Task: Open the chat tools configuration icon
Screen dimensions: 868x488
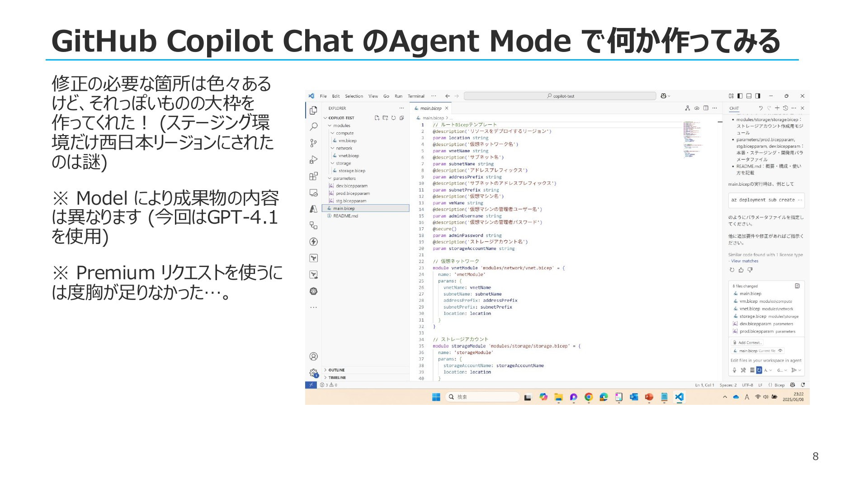Action: tap(743, 370)
